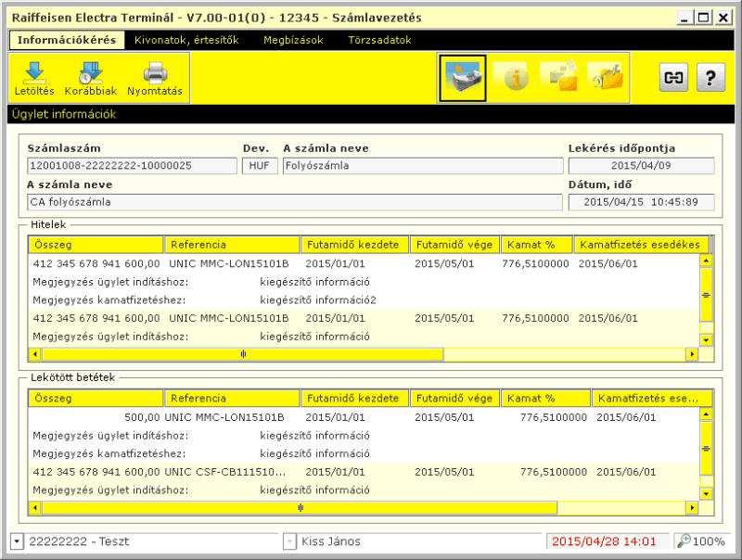742x560 pixels.
Task: Click 'kiegészítő információ2' note text
Action: pos(318,300)
